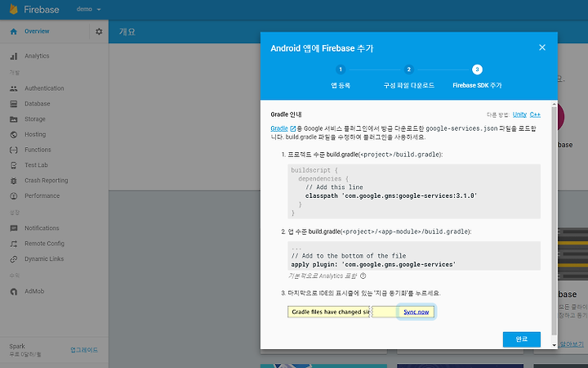Viewport: 588px width, 368px height.
Task: Open the Gradle documentation link
Action: 279,129
